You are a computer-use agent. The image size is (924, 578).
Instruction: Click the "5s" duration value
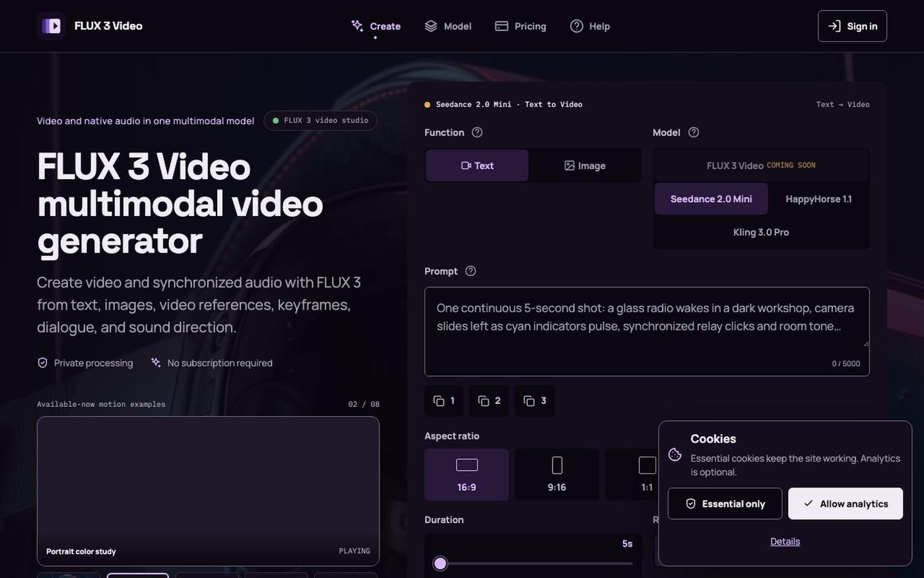coord(627,544)
